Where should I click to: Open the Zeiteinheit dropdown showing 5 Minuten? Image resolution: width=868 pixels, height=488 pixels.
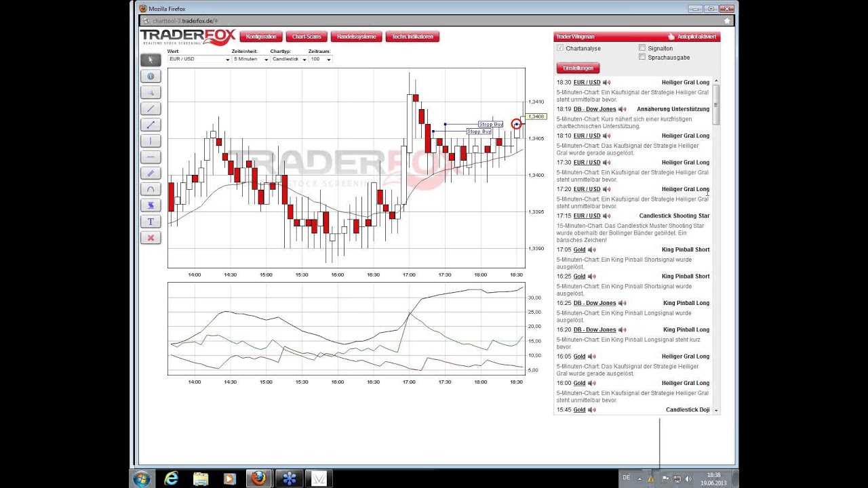click(x=250, y=59)
